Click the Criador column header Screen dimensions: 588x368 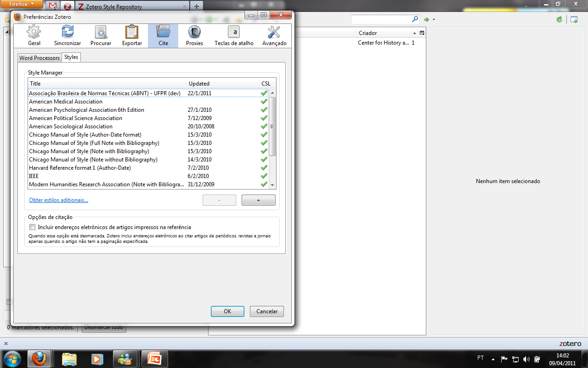pyautogui.click(x=384, y=33)
